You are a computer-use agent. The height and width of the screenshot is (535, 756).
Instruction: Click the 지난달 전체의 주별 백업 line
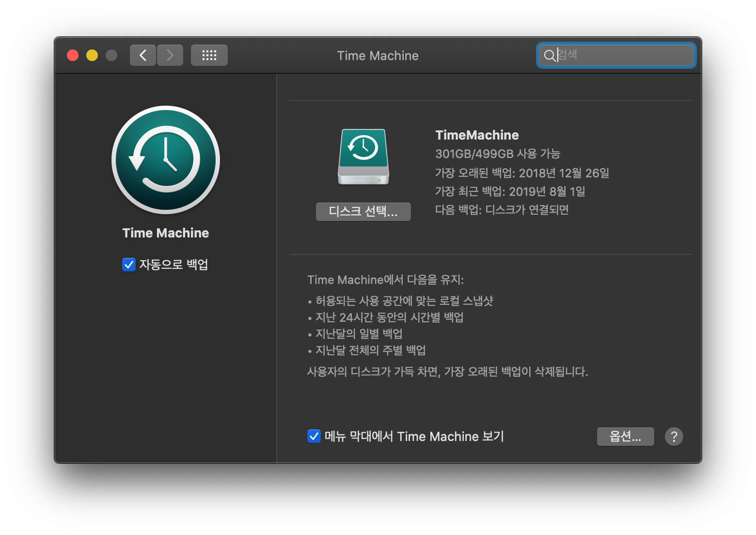(x=367, y=350)
